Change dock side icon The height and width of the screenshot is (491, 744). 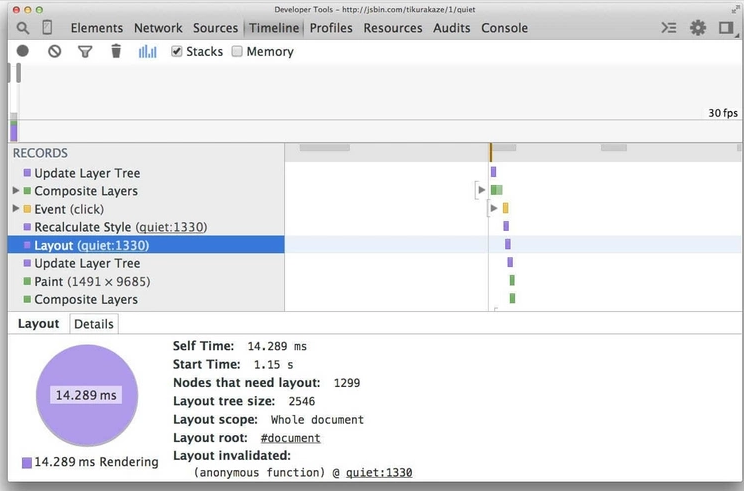coord(727,28)
